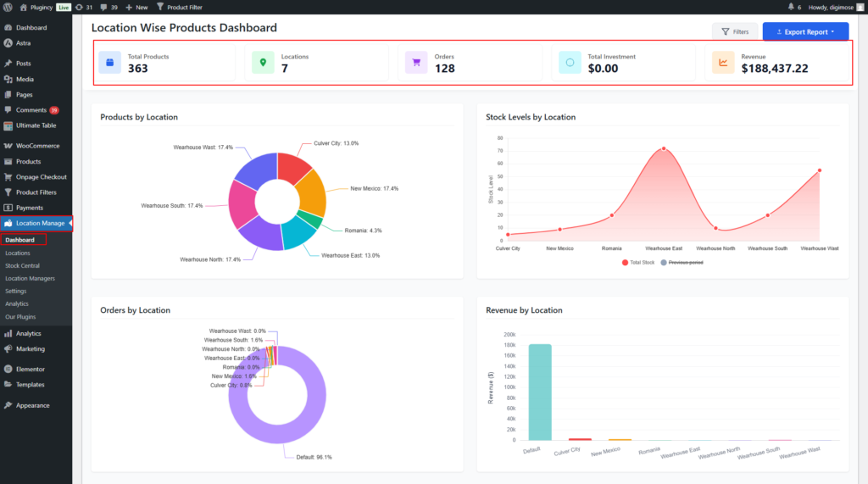The width and height of the screenshot is (868, 484).
Task: Click the Total Investment circle icon
Action: click(x=570, y=62)
